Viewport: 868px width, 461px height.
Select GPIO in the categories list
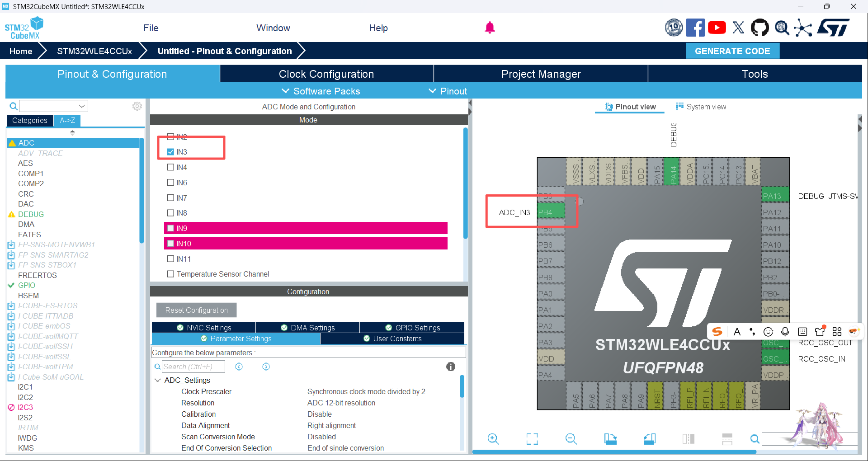(x=27, y=285)
